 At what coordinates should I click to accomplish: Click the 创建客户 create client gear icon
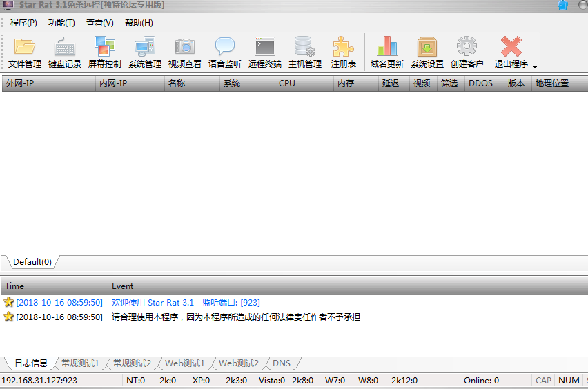pyautogui.click(x=467, y=47)
